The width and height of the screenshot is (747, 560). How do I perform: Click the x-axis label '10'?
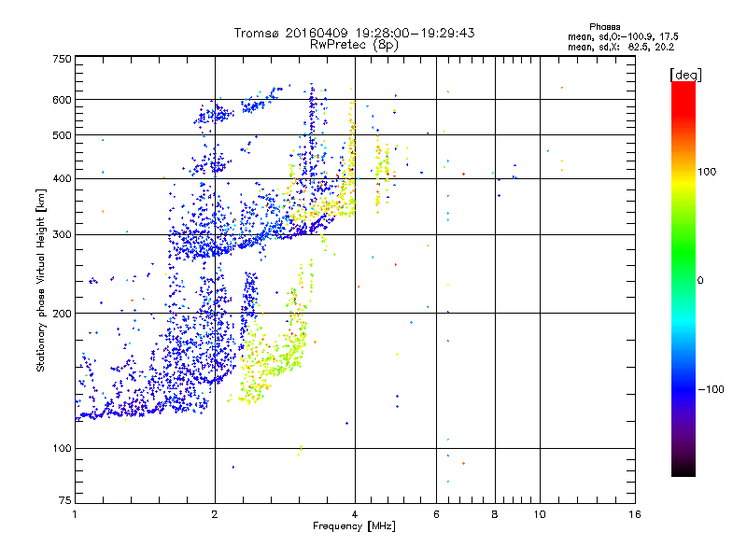point(540,514)
